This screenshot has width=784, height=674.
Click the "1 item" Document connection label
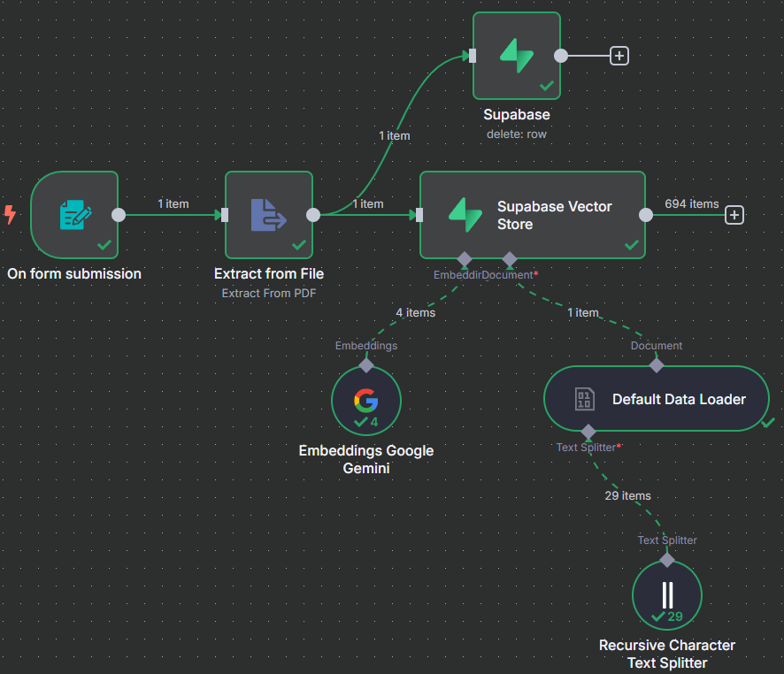tap(583, 313)
